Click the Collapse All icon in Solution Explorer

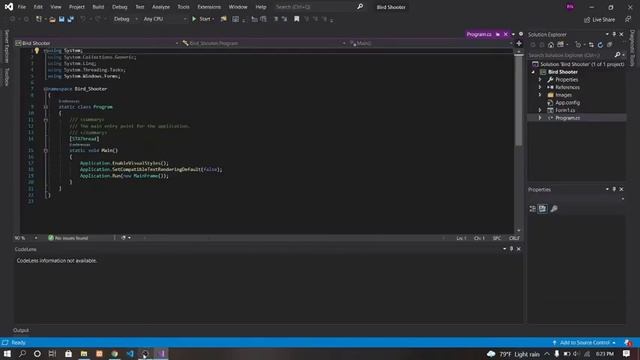(x=609, y=45)
